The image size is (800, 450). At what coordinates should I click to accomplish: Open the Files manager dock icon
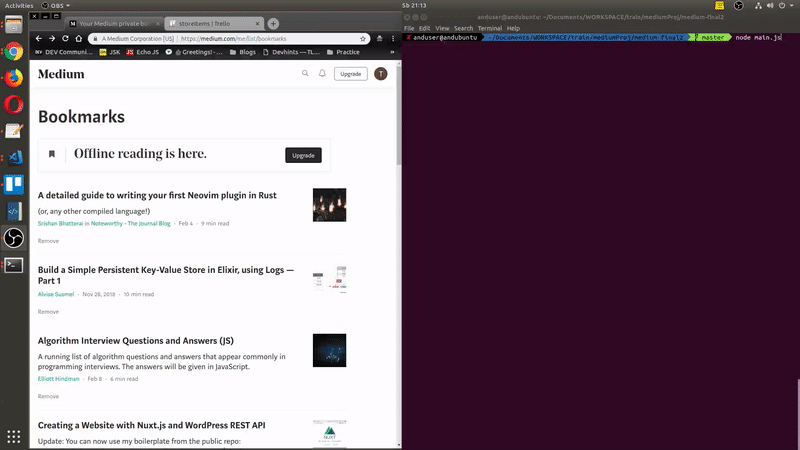14,25
